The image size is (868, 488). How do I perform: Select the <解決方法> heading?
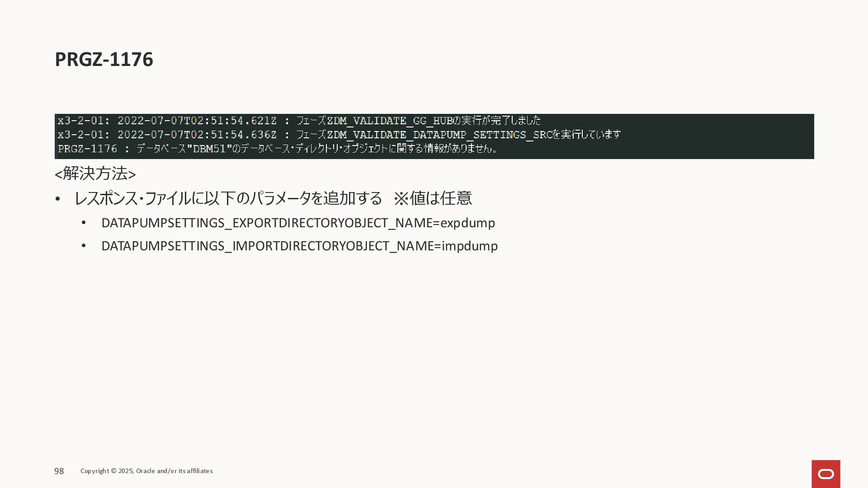pyautogui.click(x=95, y=174)
